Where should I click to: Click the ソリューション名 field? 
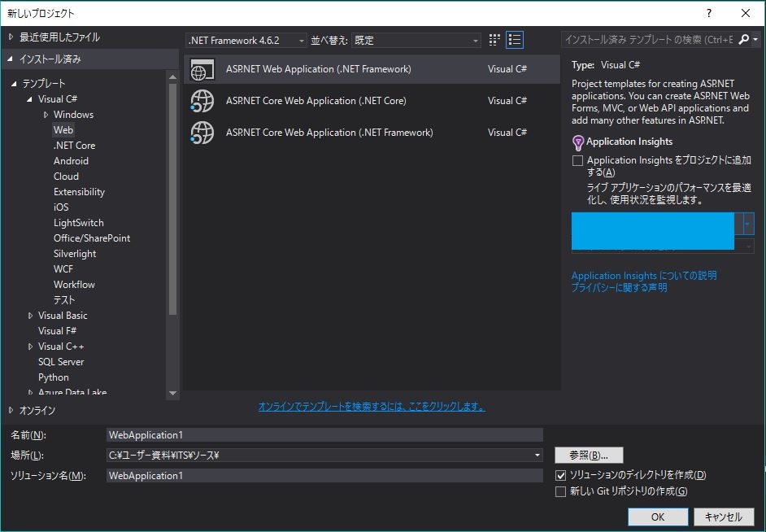pyautogui.click(x=324, y=476)
